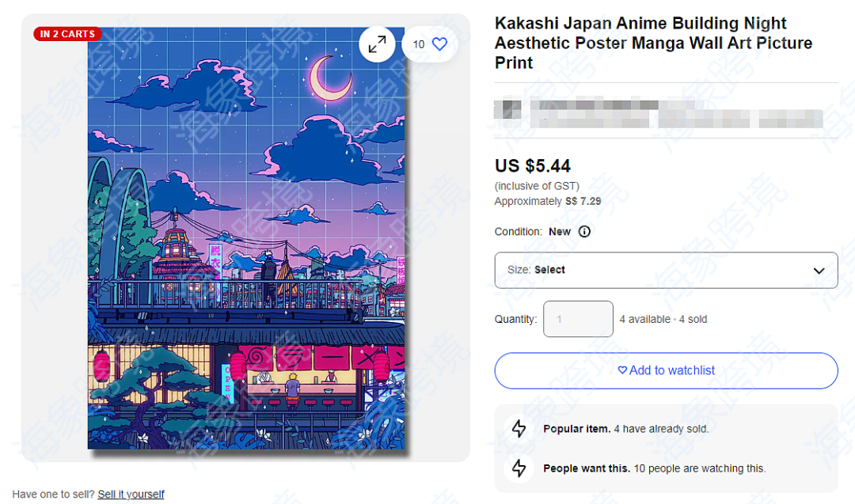
Task: Click the Add to watchlist button
Action: 666,370
